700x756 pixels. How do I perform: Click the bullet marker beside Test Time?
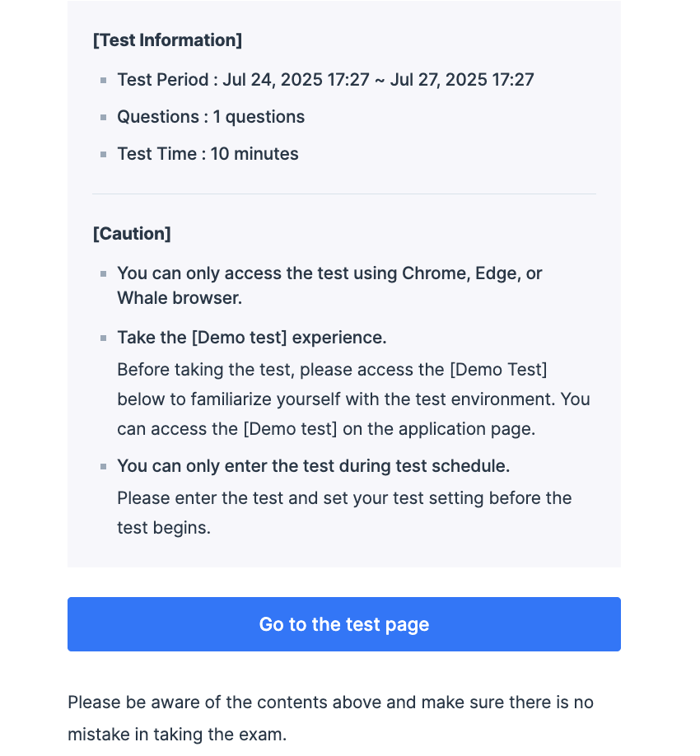(103, 154)
